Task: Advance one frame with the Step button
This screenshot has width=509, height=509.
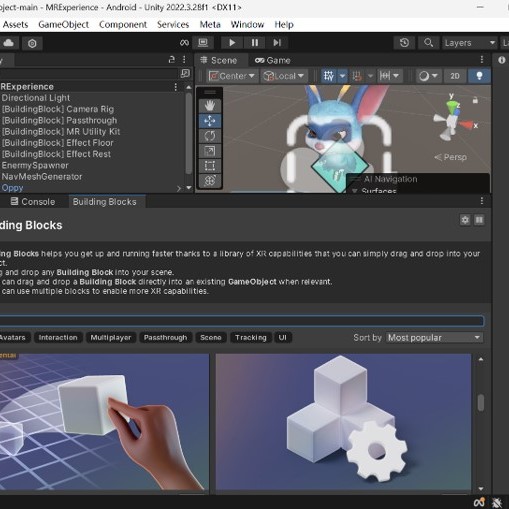Action: [277, 43]
